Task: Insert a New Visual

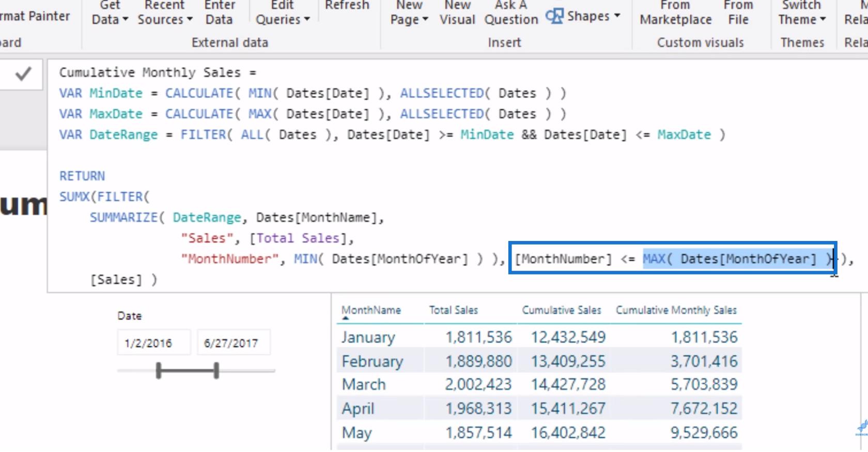Action: click(x=457, y=13)
